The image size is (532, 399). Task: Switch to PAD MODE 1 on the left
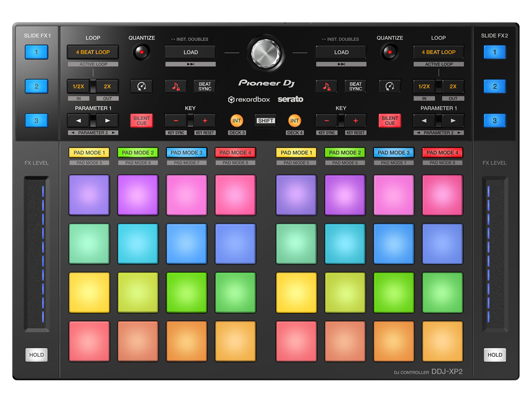pyautogui.click(x=89, y=153)
